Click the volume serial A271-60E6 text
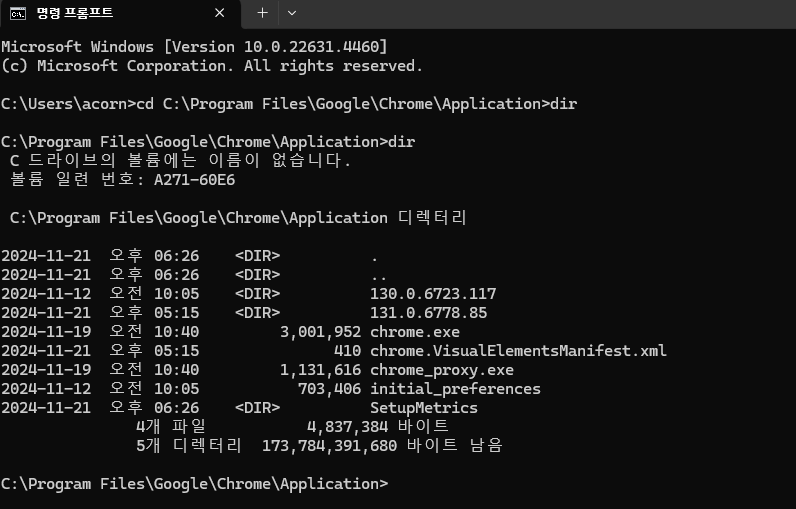Screen dimensions: 796x509 point(194,180)
